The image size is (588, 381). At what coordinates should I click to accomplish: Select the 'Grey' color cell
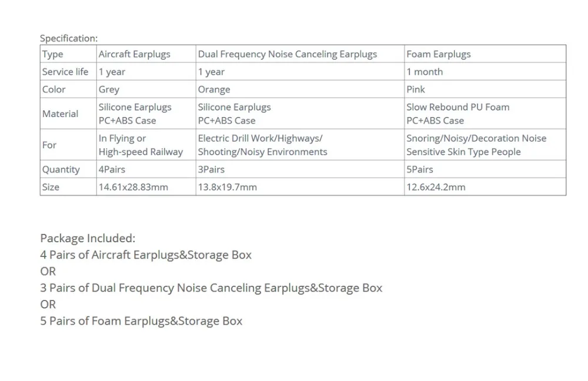pos(146,89)
